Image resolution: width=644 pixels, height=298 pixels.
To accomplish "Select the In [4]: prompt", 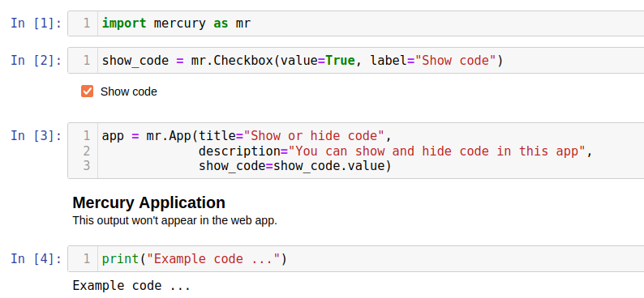I will tap(36, 259).
